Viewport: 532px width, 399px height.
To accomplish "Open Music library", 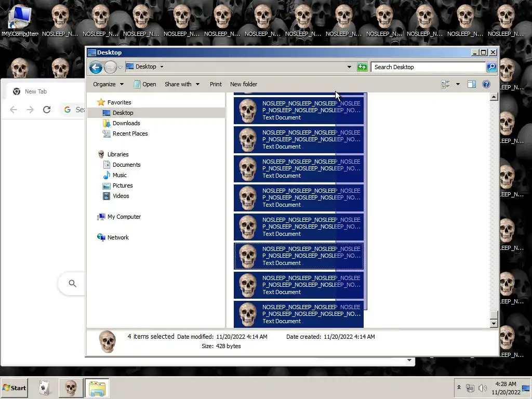I will click(119, 175).
